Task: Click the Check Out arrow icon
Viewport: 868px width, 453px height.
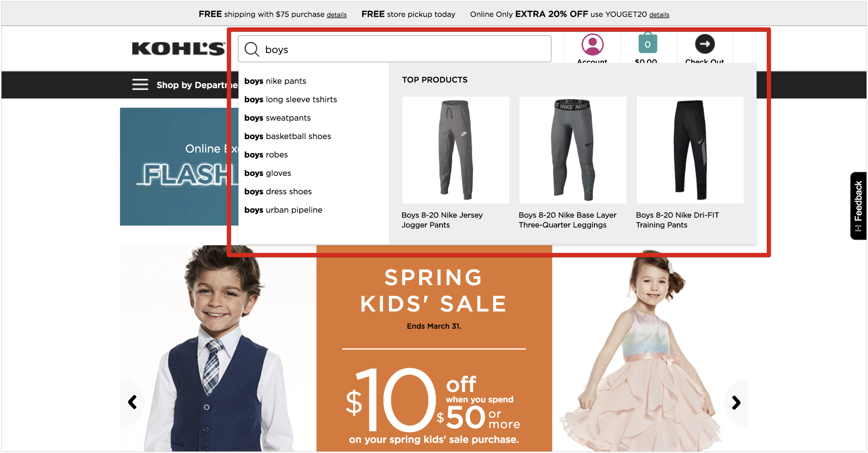Action: coord(705,44)
